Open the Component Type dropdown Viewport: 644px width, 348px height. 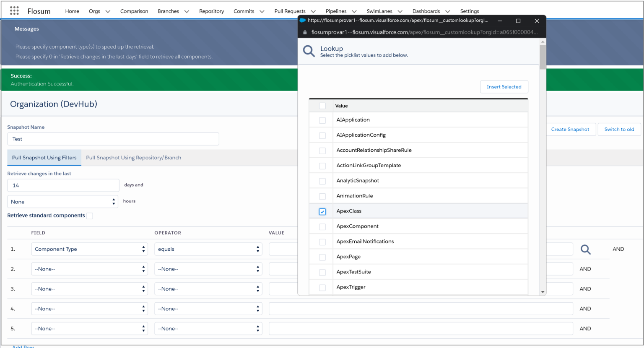tap(89, 249)
